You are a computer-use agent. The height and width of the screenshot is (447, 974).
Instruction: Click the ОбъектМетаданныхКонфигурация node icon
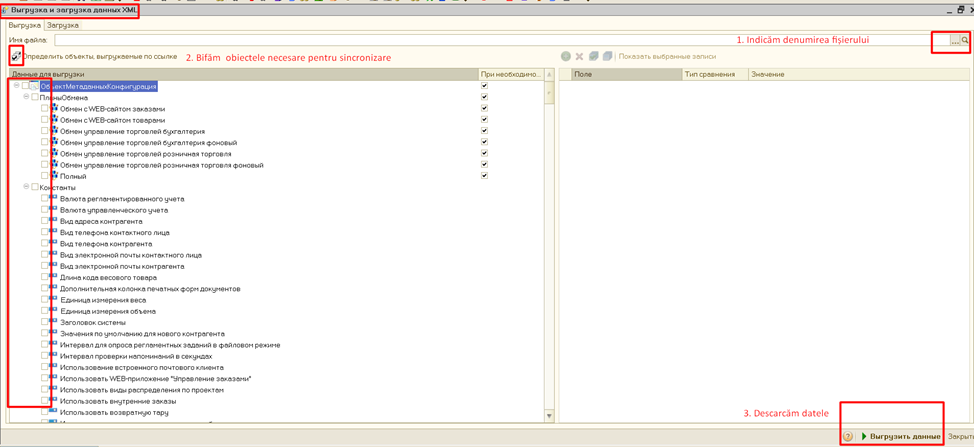[x=34, y=86]
